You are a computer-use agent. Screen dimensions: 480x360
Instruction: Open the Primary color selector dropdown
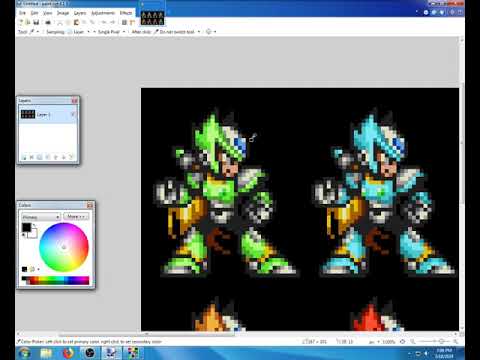(41, 217)
